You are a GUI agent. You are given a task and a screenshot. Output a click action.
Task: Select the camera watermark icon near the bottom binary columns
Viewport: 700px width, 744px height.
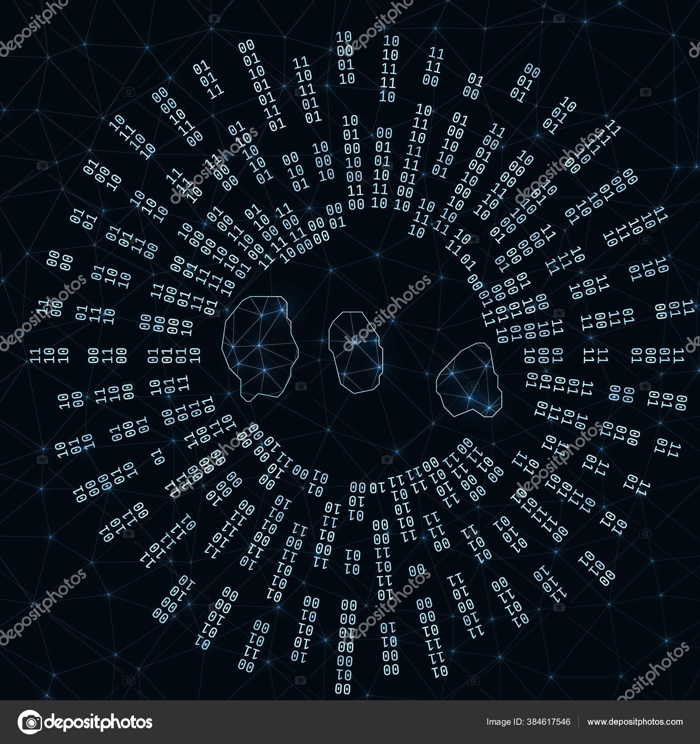coord(301,680)
